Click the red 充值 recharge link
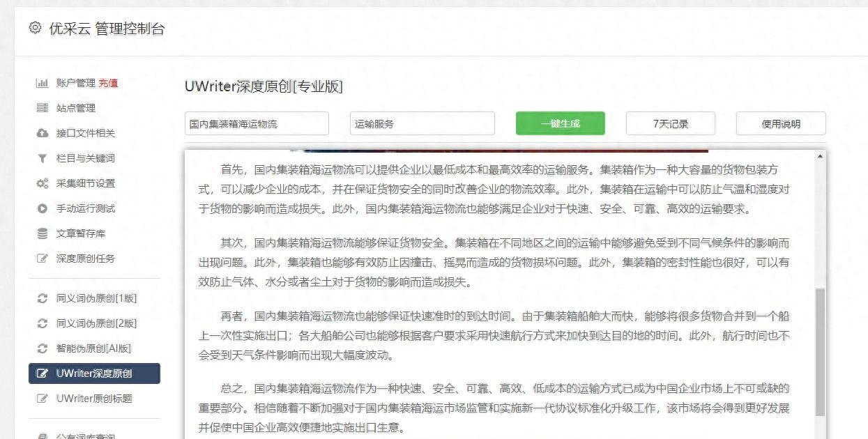 108,83
